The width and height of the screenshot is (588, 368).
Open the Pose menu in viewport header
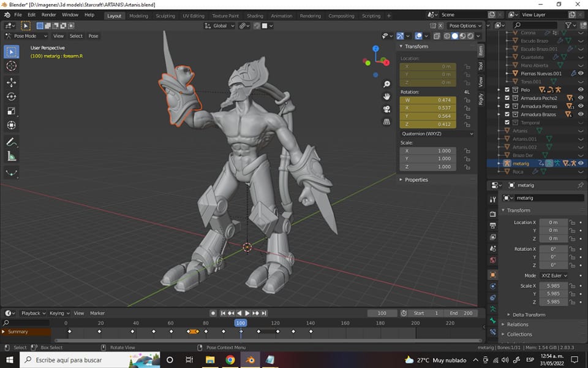click(x=93, y=36)
